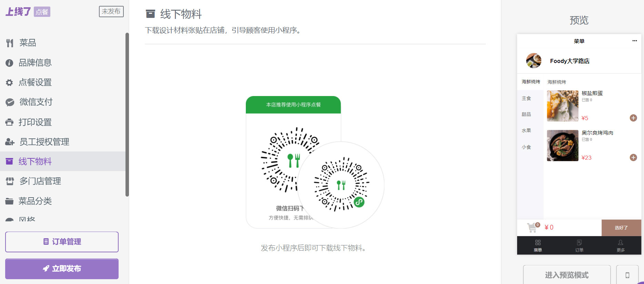Select the 甜品 category in preview menu

click(x=526, y=114)
